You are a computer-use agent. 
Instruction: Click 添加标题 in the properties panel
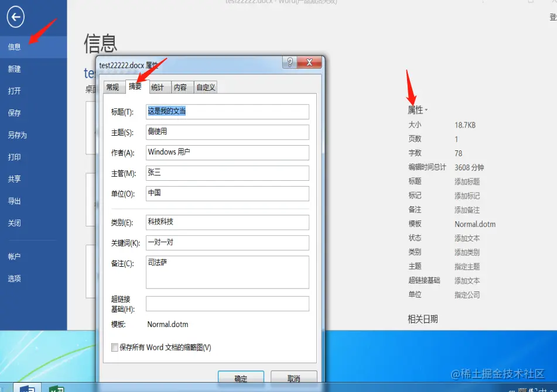pos(467,181)
